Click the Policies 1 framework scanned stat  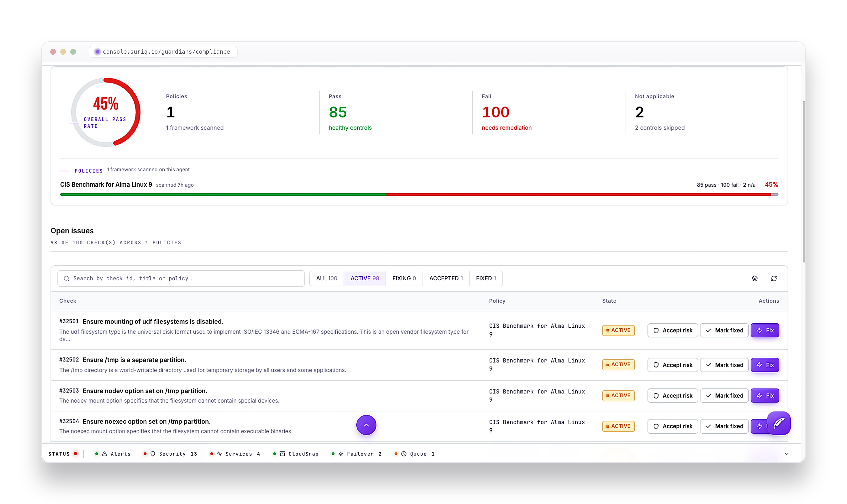195,112
